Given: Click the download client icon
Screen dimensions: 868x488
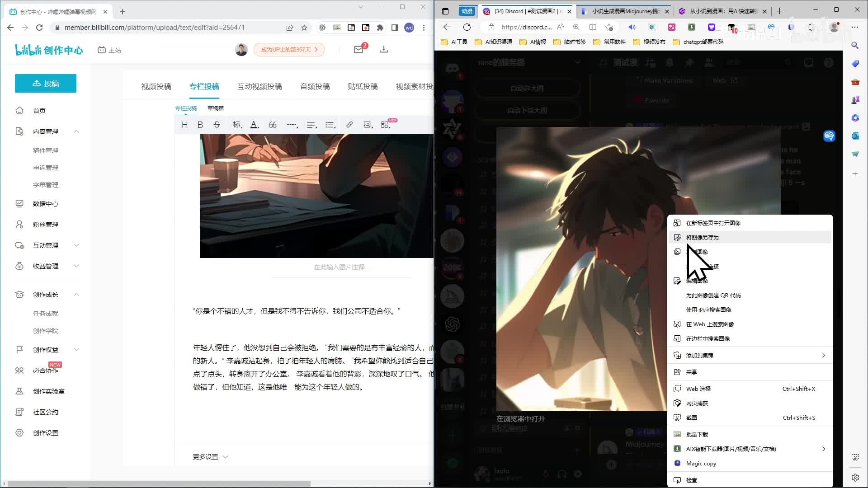Looking at the screenshot, I should point(384,49).
